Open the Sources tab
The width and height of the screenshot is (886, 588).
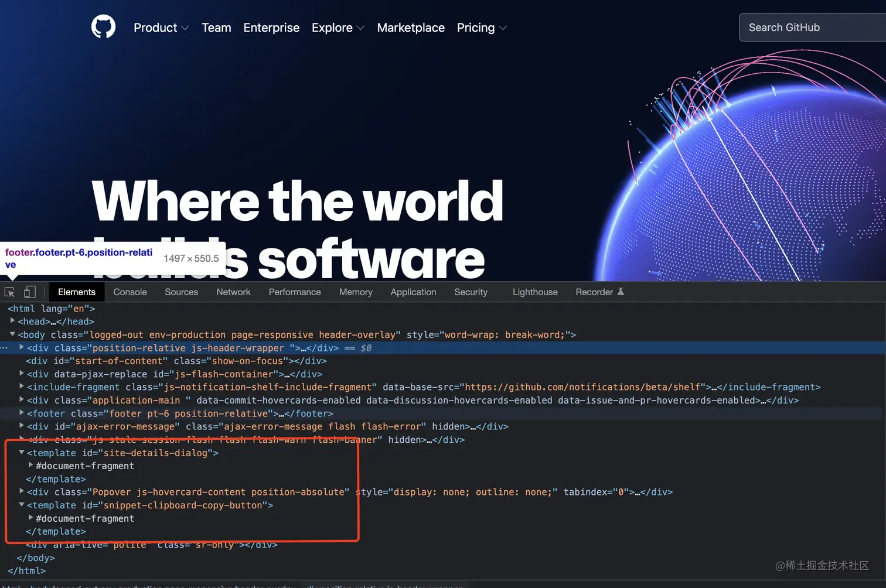pyautogui.click(x=182, y=292)
